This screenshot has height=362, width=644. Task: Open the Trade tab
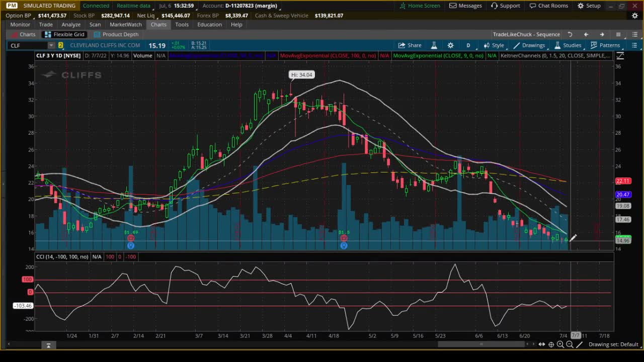(46, 25)
